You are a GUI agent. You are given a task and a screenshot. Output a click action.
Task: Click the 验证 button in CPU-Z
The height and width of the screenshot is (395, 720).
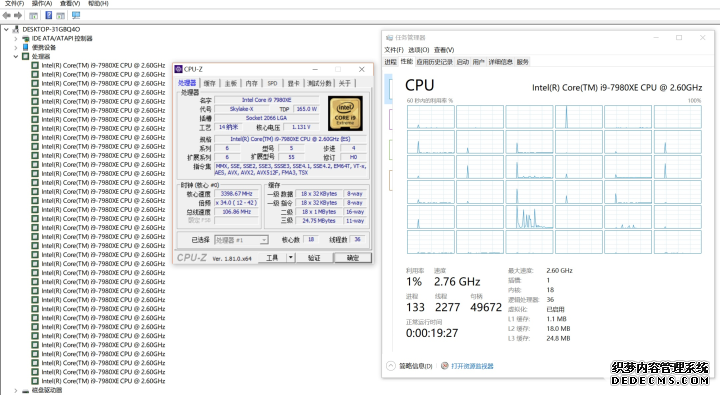[314, 258]
